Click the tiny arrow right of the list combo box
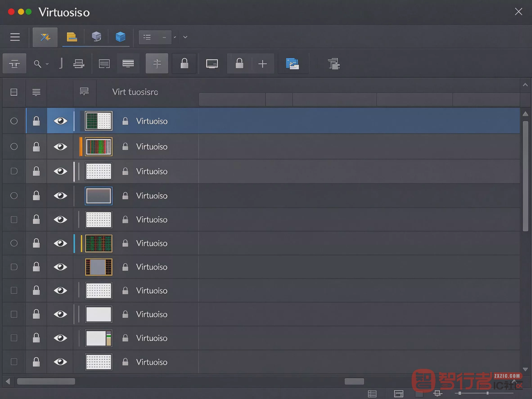532x399 pixels. click(175, 37)
